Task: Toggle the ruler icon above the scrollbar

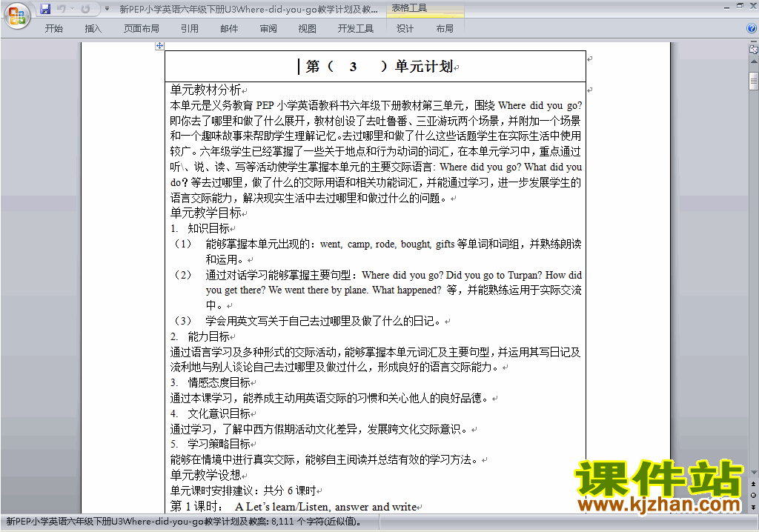Action: click(753, 49)
